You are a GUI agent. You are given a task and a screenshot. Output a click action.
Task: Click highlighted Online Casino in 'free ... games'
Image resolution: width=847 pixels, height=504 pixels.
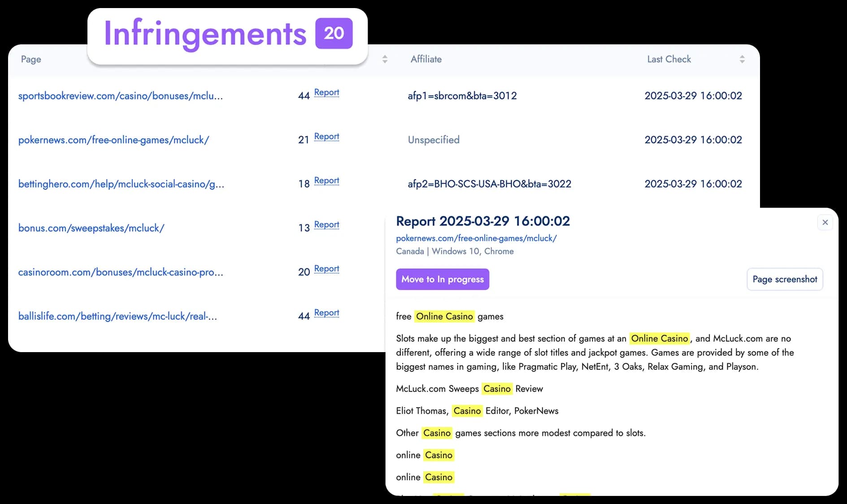coord(444,316)
